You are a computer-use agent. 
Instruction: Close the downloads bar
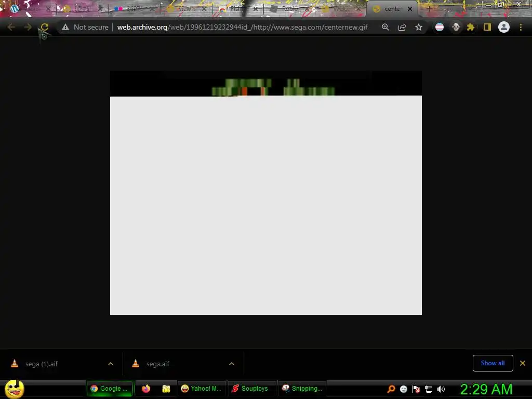523,363
